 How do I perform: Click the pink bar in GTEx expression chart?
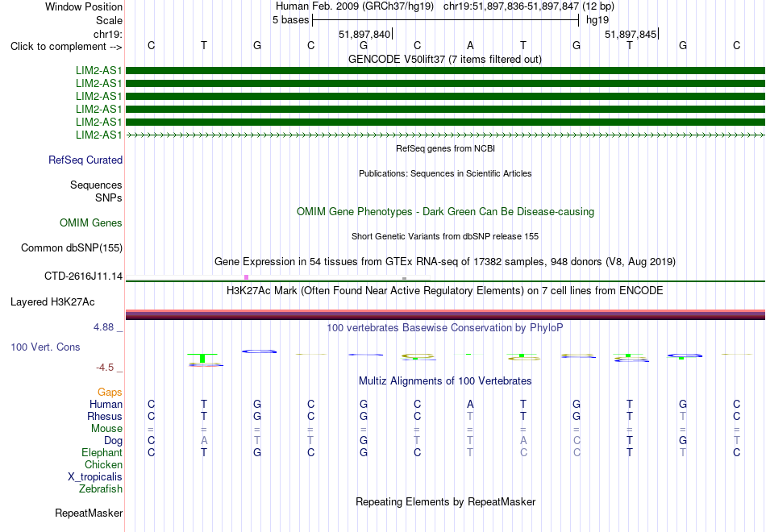tap(246, 277)
